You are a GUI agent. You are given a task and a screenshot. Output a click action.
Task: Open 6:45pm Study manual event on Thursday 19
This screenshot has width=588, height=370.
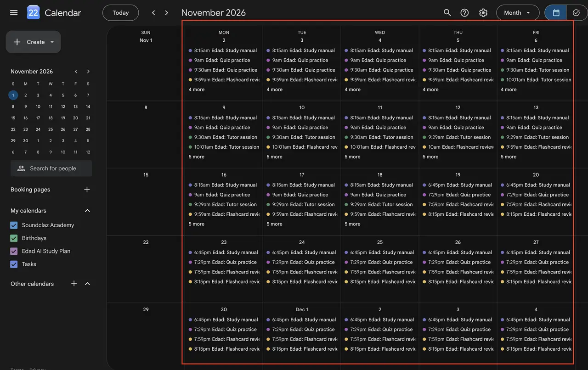click(458, 185)
